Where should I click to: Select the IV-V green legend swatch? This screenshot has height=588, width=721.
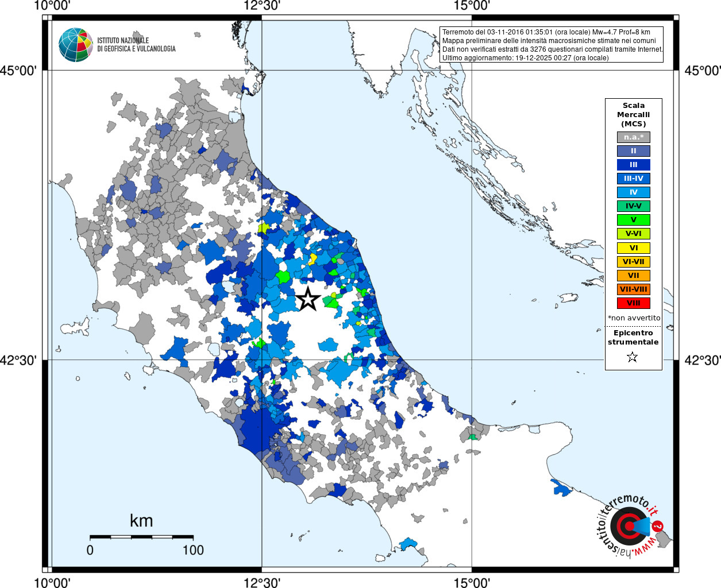(634, 206)
